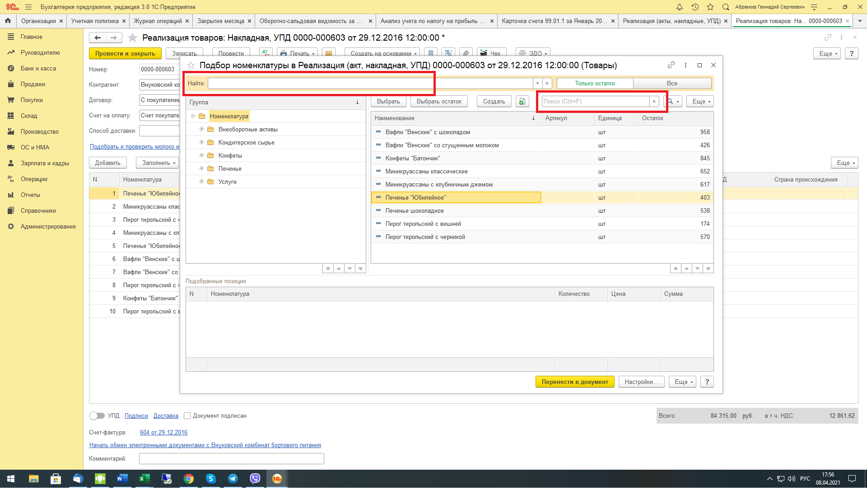Expand the Печенье group node
Viewport: 867px width, 504px height.
tap(201, 168)
